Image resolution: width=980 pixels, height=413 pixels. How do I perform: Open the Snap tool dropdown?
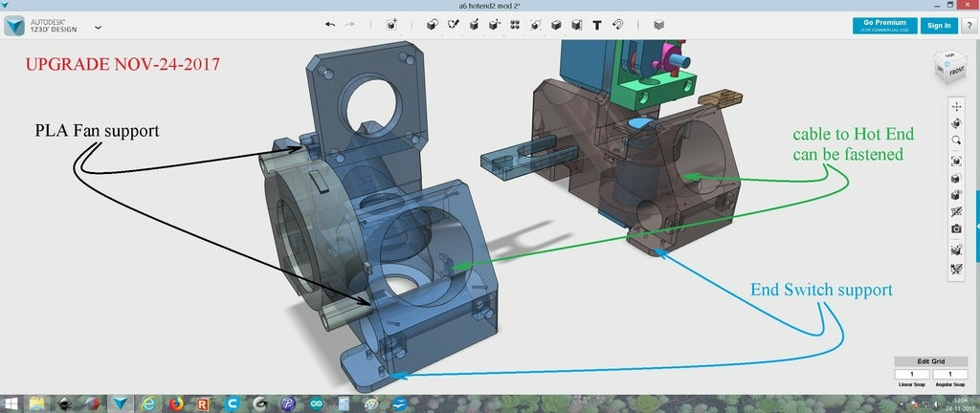pos(617,26)
